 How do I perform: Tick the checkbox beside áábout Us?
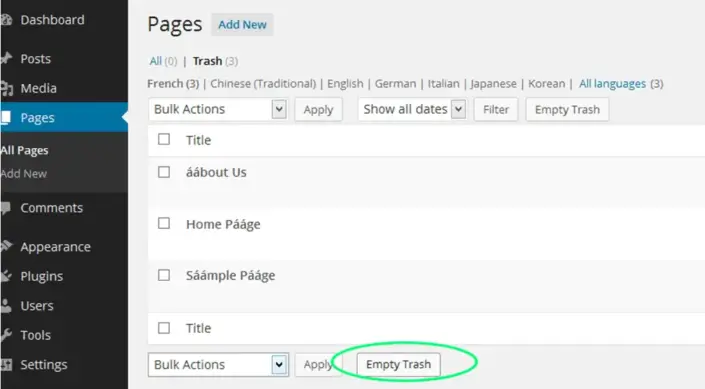[164, 172]
